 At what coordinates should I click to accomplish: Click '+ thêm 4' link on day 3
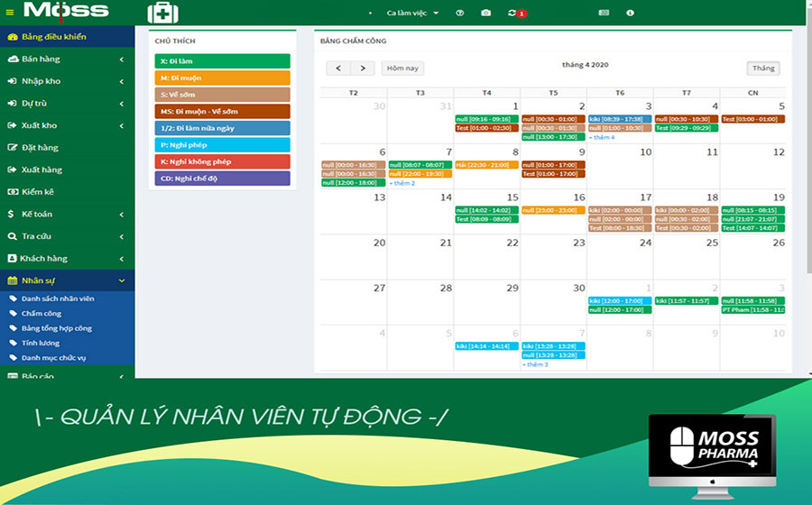click(x=602, y=137)
